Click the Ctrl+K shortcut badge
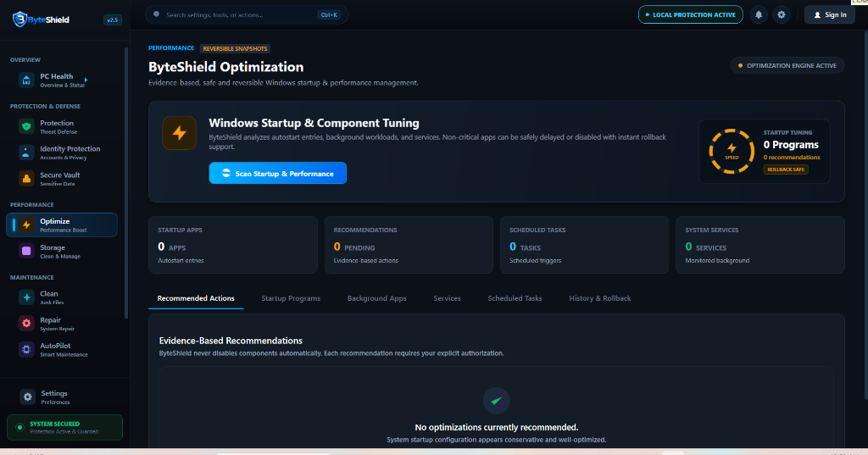 329,15
